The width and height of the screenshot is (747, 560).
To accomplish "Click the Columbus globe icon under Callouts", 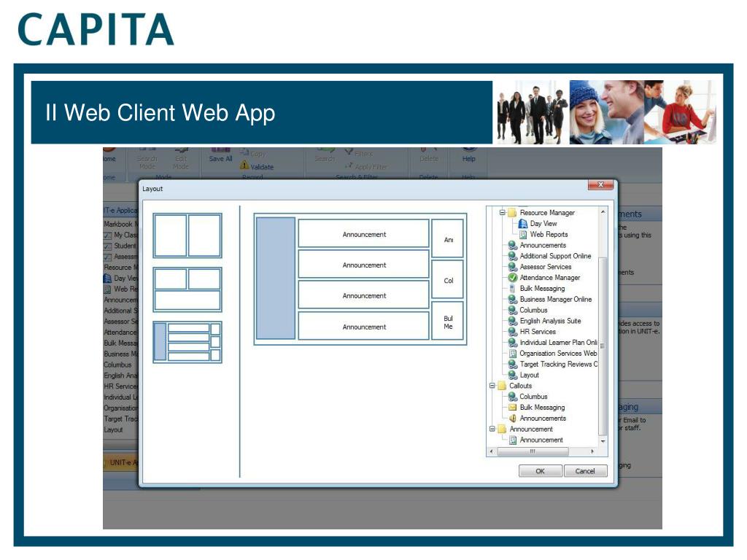I will pyautogui.click(x=513, y=396).
